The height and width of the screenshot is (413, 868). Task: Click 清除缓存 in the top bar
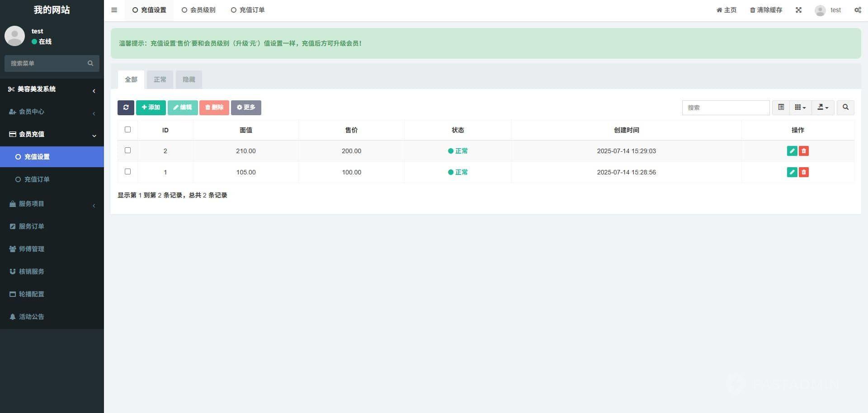(766, 10)
